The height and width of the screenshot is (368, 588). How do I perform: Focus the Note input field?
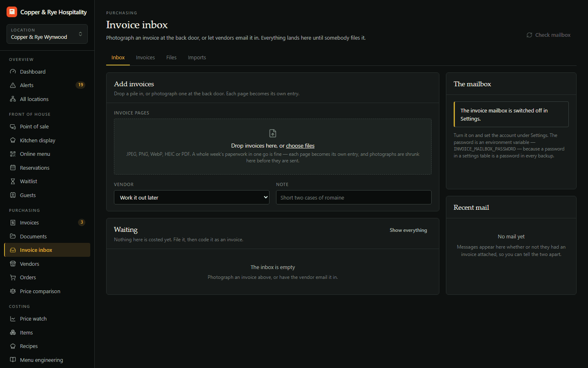(354, 197)
